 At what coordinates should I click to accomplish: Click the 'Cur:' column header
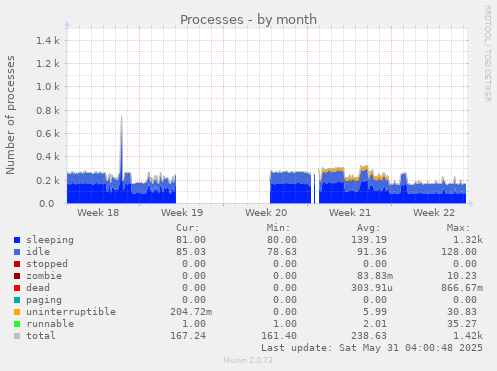188,228
